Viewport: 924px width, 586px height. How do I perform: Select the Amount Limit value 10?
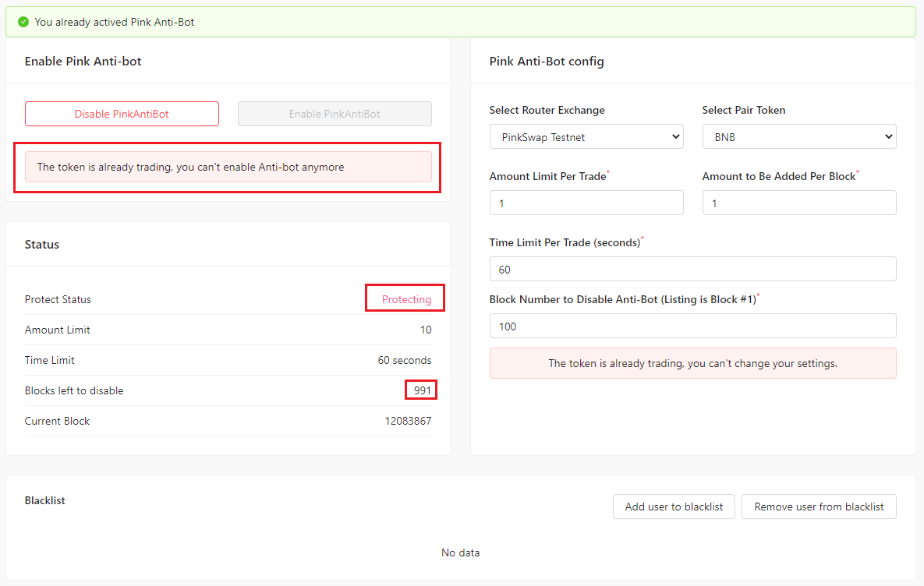(426, 330)
